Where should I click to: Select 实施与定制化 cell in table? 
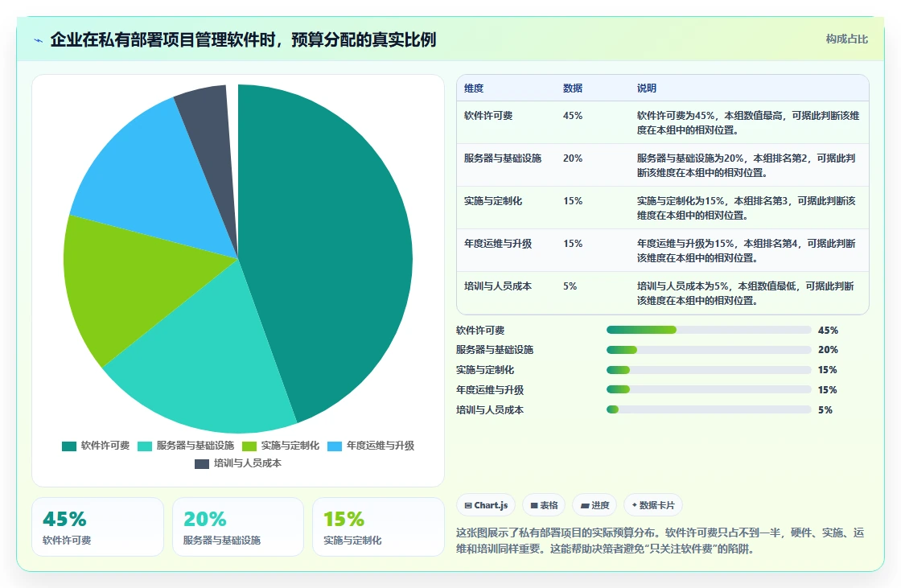coord(493,200)
